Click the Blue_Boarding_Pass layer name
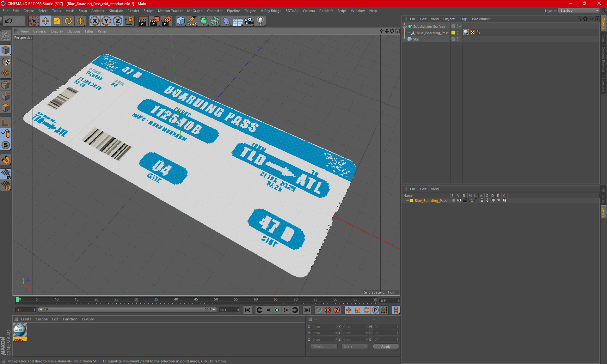The image size is (607, 364). coord(431,201)
